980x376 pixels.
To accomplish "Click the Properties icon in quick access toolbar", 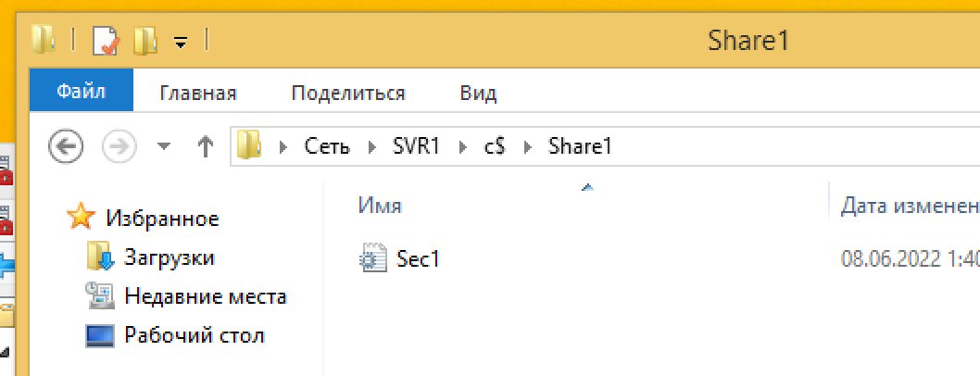I will click(x=107, y=42).
